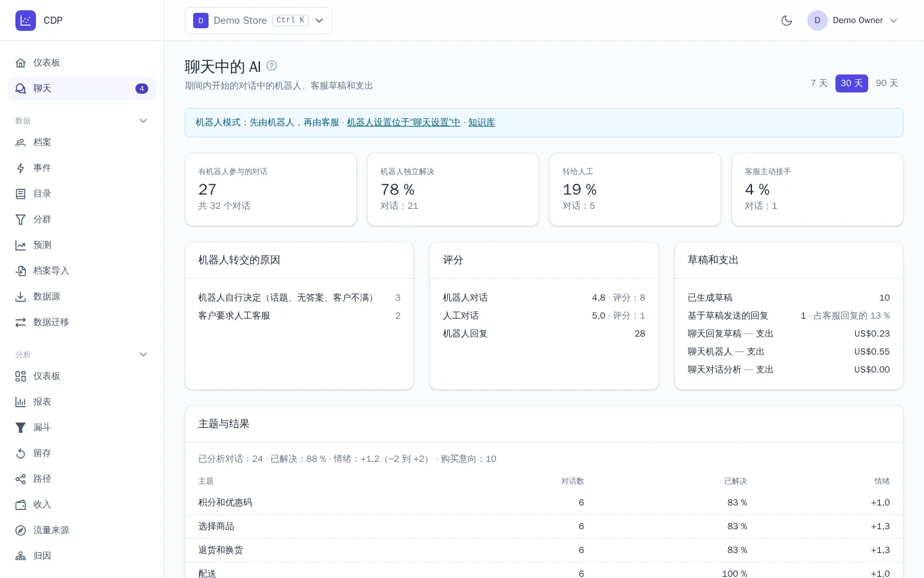Click the 客服主动接手 4 % card
Viewport: 924px width, 578px height.
pyautogui.click(x=817, y=189)
